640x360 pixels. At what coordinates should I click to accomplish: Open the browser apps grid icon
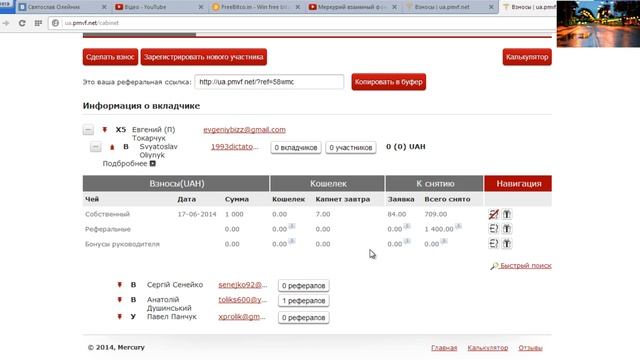(38, 23)
